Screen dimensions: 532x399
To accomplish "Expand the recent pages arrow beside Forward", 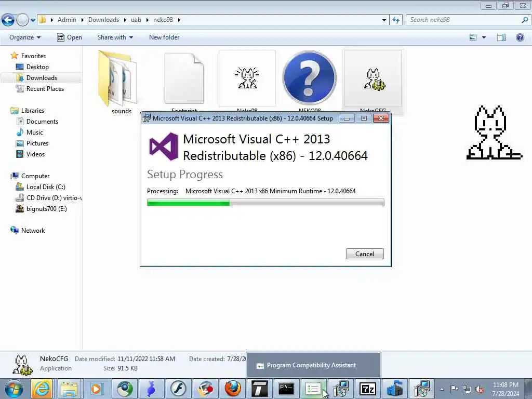I will click(33, 20).
